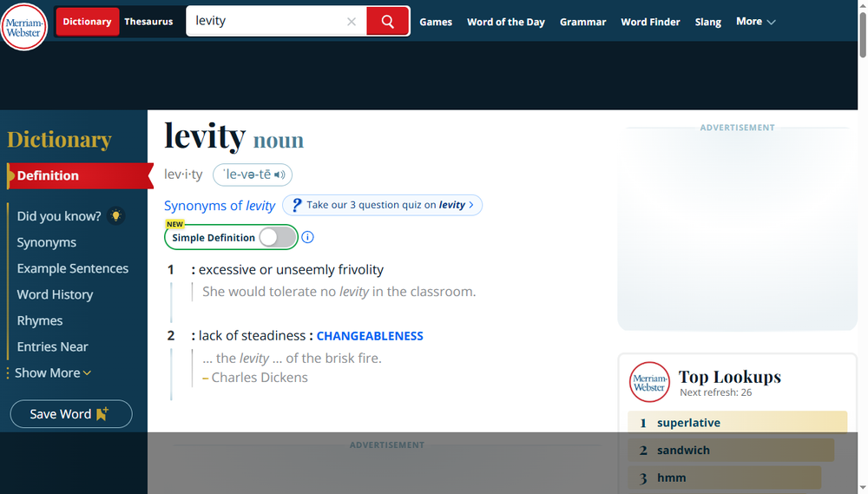Run search with the magnifier button
Viewport: 868px width, 494px height.
click(387, 22)
